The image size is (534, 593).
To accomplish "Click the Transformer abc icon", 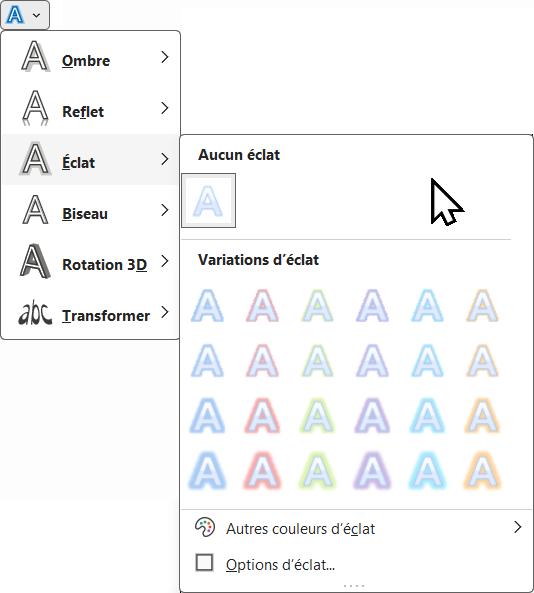I will (x=35, y=313).
